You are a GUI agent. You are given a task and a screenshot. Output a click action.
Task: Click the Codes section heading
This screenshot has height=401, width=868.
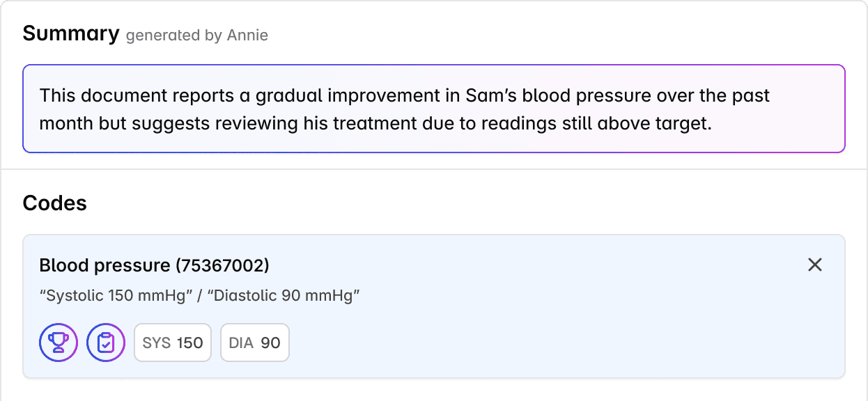tap(54, 203)
